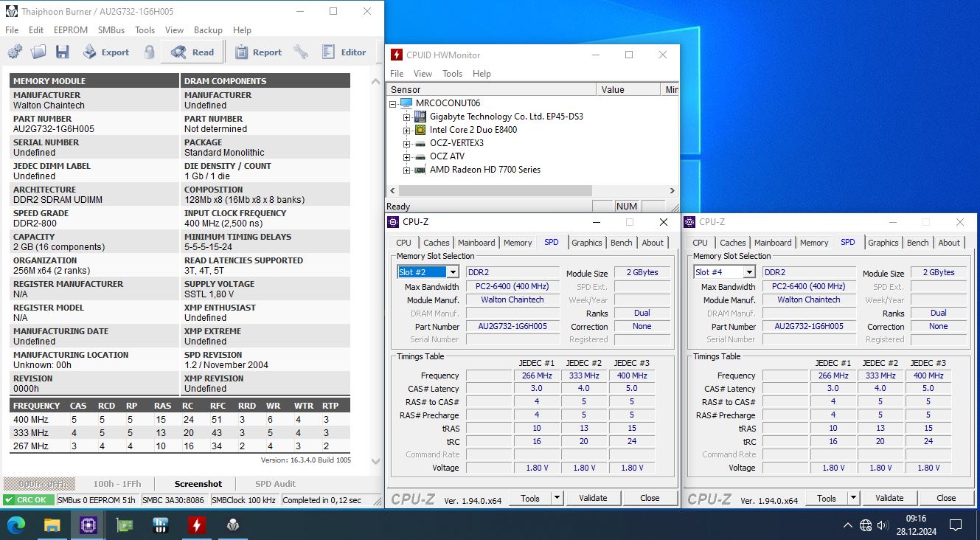This screenshot has width=980, height=540.
Task: Open the Backup menu in Thaiphoon Burner
Action: coord(208,30)
